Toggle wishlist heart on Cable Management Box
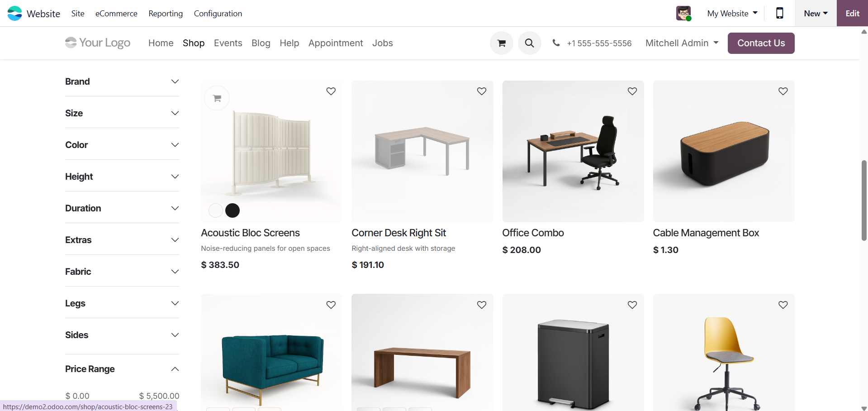 point(783,91)
